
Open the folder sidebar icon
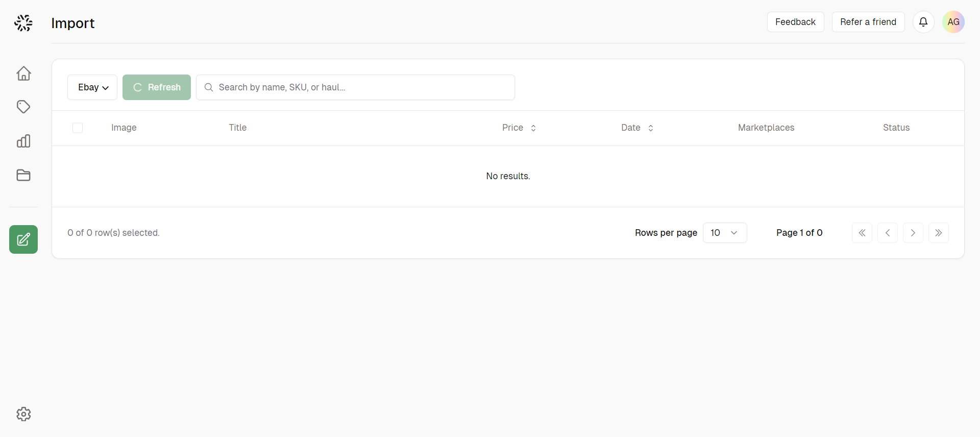pyautogui.click(x=23, y=175)
